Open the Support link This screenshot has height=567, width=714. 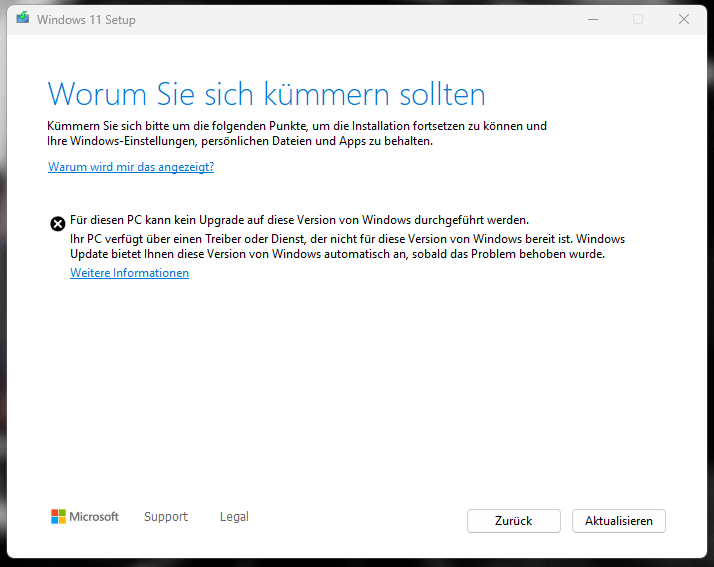pos(166,516)
